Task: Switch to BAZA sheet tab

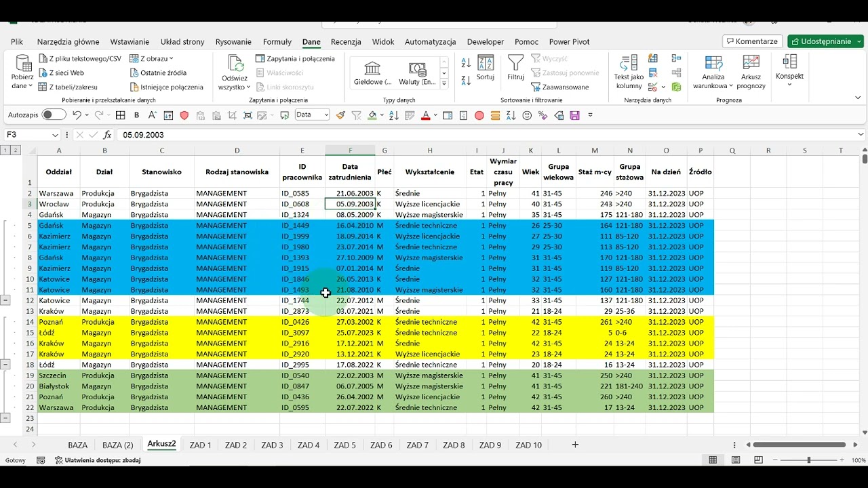Action: [78, 445]
